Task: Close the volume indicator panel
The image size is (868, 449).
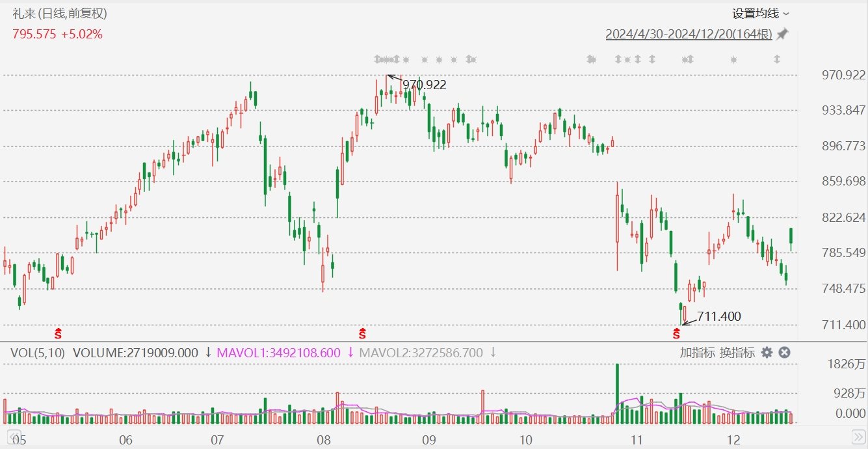Action: click(x=784, y=353)
